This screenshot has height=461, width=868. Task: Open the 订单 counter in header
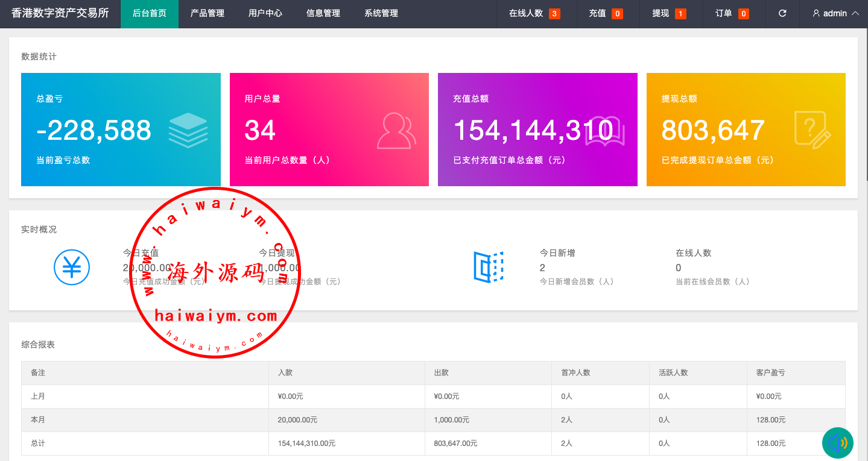(732, 13)
